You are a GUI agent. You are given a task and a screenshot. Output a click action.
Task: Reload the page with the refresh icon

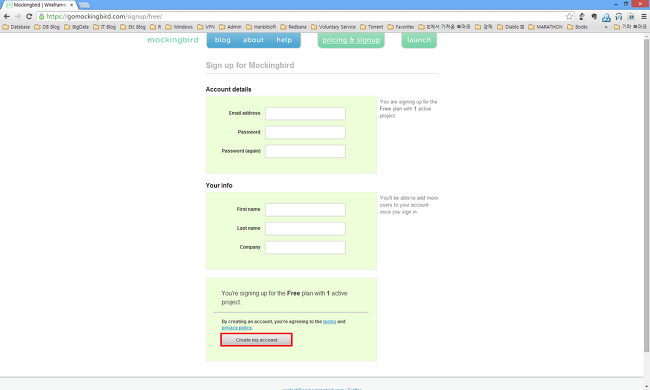click(29, 17)
